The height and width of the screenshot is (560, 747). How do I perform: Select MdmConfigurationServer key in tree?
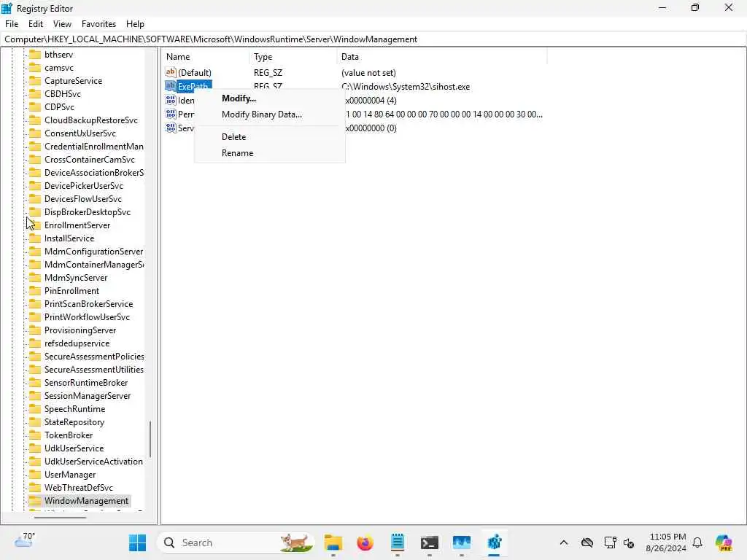(x=94, y=252)
